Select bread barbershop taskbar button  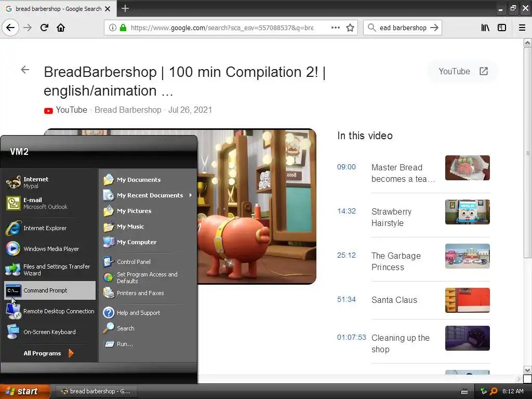pyautogui.click(x=96, y=391)
